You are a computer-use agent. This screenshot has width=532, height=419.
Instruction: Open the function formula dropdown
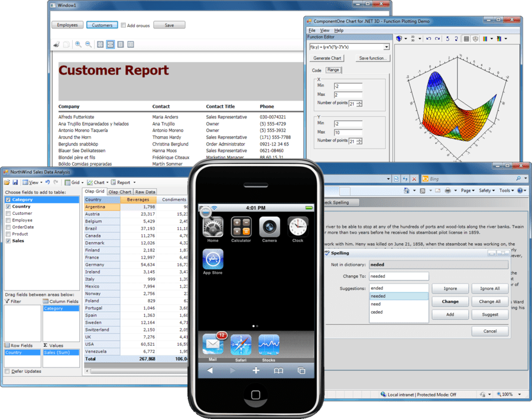coord(387,47)
